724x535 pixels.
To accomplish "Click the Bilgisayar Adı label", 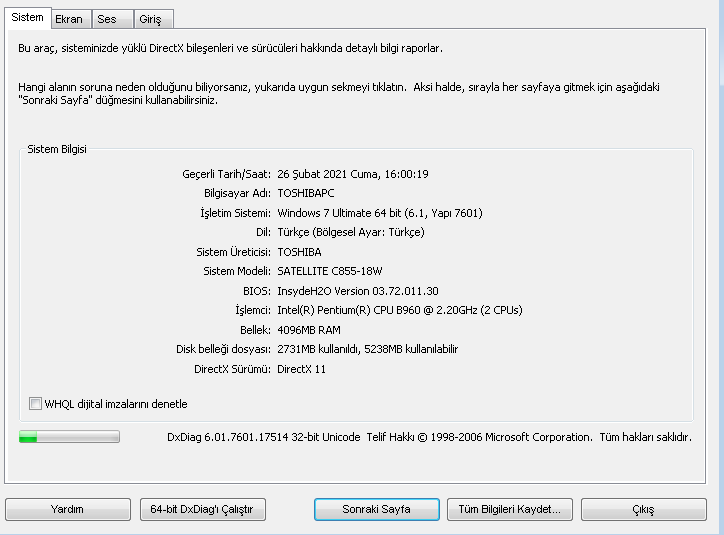I will 237,193.
